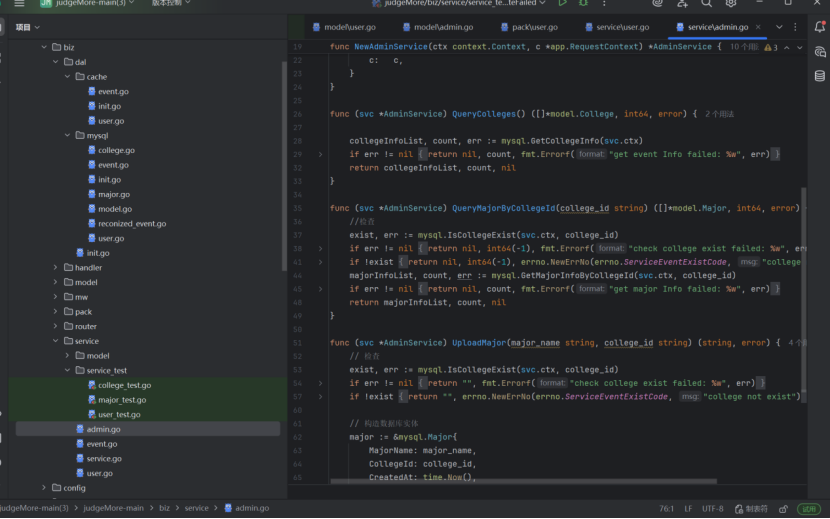This screenshot has width=830, height=519.
Task: Collapse the dal folder
Action: pyautogui.click(x=56, y=62)
